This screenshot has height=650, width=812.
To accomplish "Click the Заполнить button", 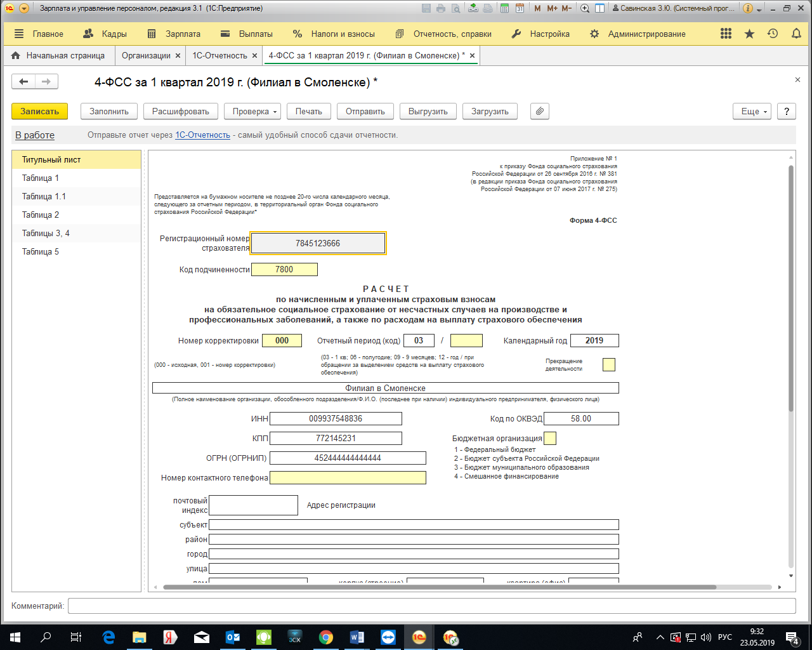I will [109, 111].
